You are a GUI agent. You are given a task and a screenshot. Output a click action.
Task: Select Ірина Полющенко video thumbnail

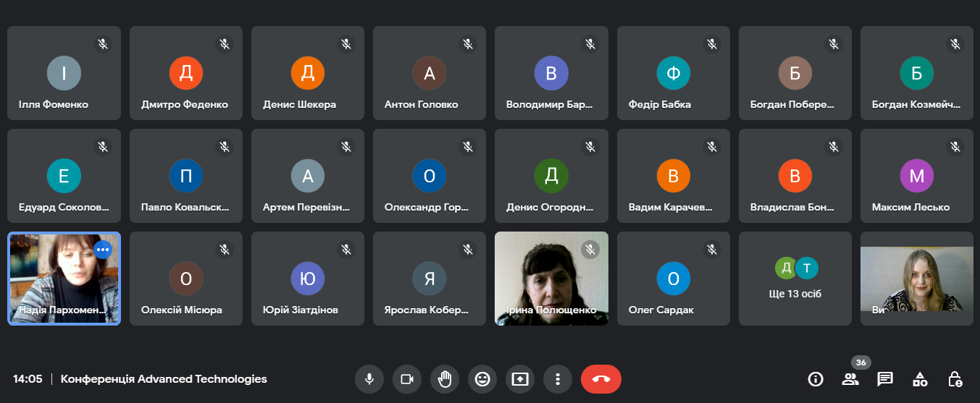(x=551, y=279)
